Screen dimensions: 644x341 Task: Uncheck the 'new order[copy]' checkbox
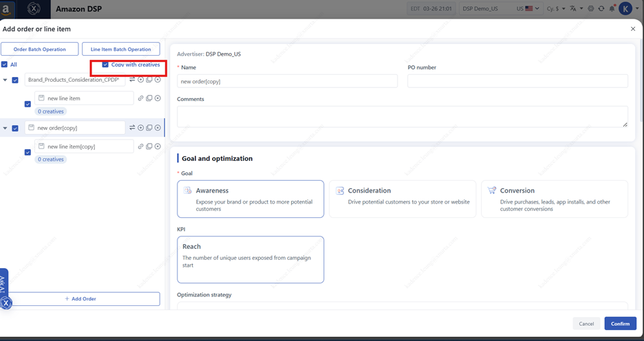[x=15, y=128]
